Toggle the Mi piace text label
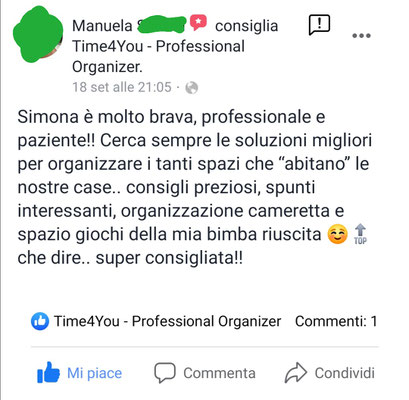 click(x=95, y=373)
